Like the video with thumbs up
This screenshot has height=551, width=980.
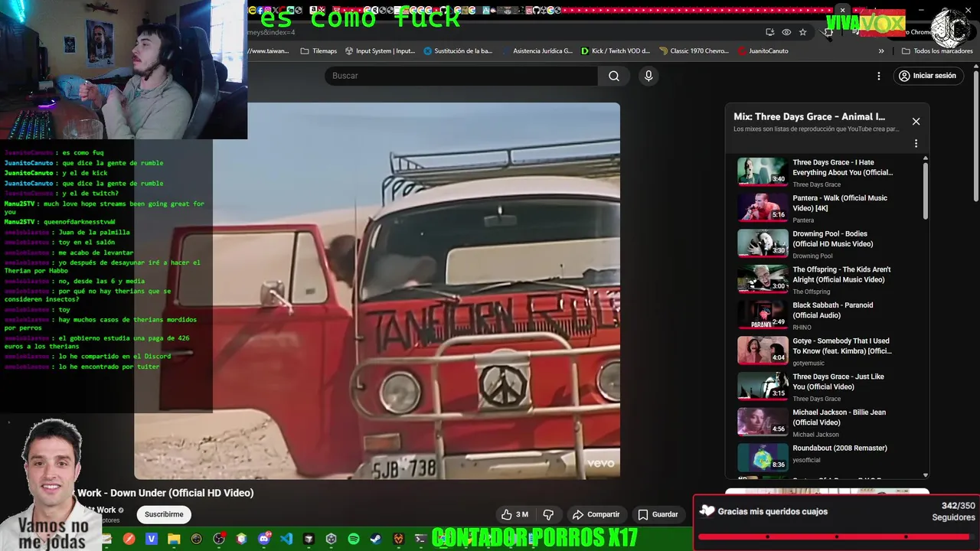coord(514,514)
